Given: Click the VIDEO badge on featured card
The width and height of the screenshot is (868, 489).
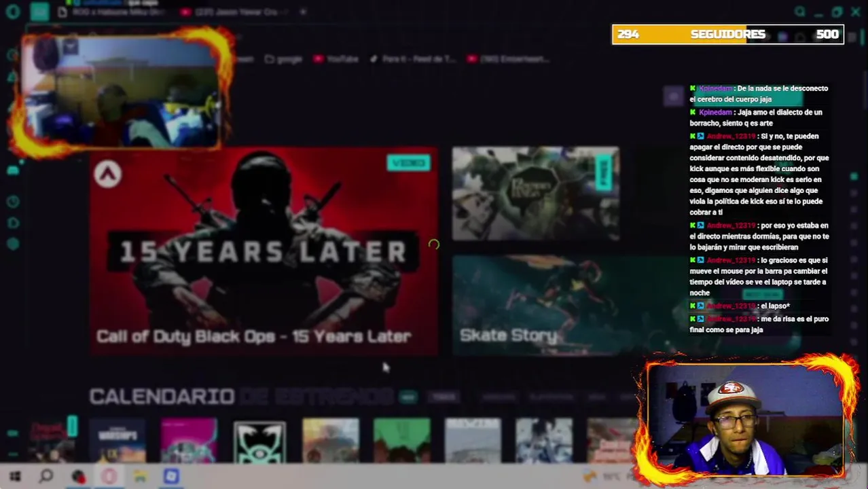Looking at the screenshot, I should click(x=408, y=163).
